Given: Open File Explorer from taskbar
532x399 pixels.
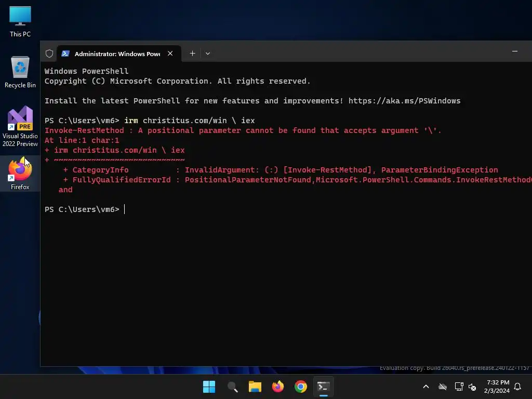Looking at the screenshot, I should tap(255, 387).
